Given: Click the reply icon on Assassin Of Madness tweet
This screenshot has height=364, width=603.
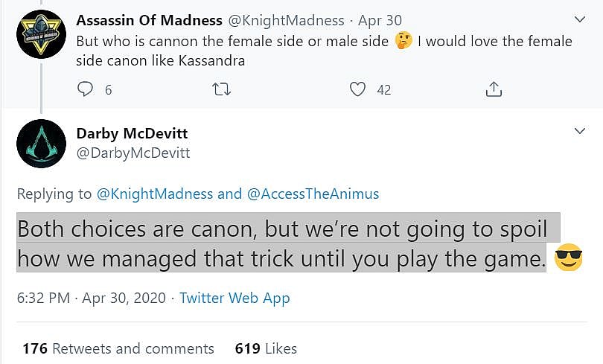Looking at the screenshot, I should tap(86, 89).
